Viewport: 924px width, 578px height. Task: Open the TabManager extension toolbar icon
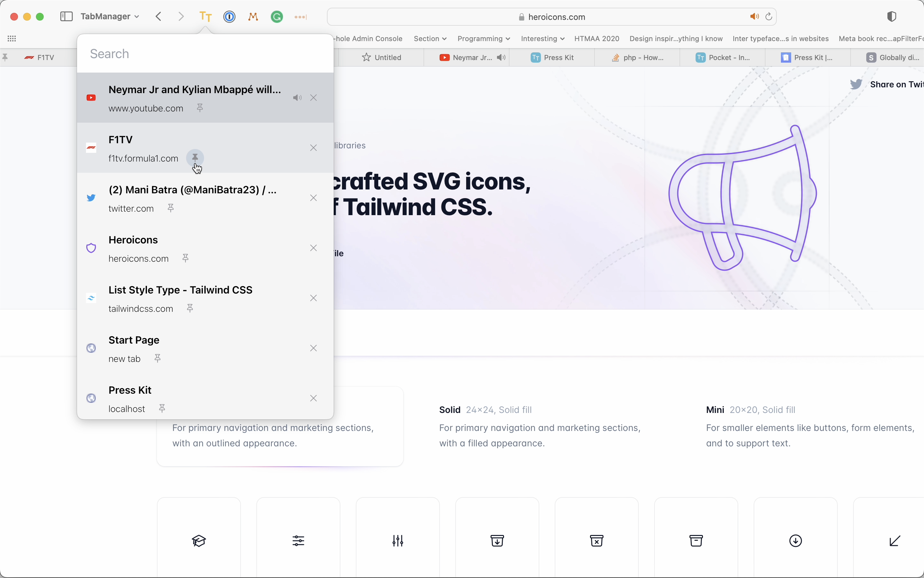pos(205,16)
